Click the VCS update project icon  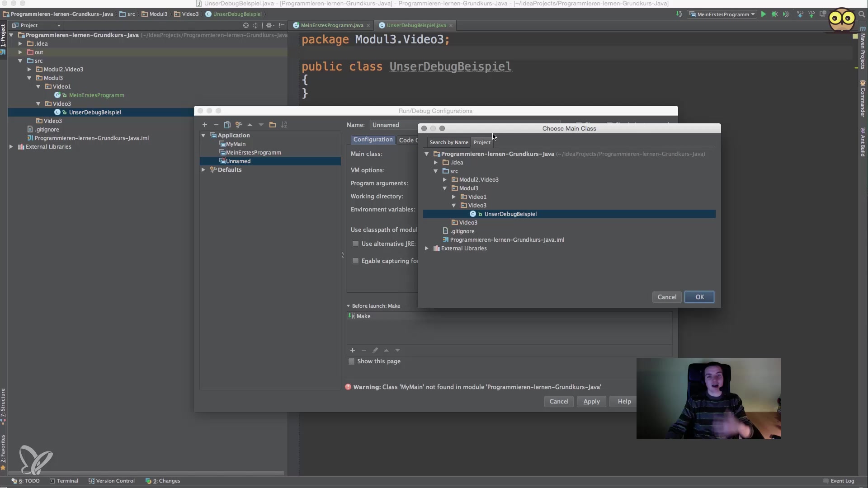click(800, 14)
